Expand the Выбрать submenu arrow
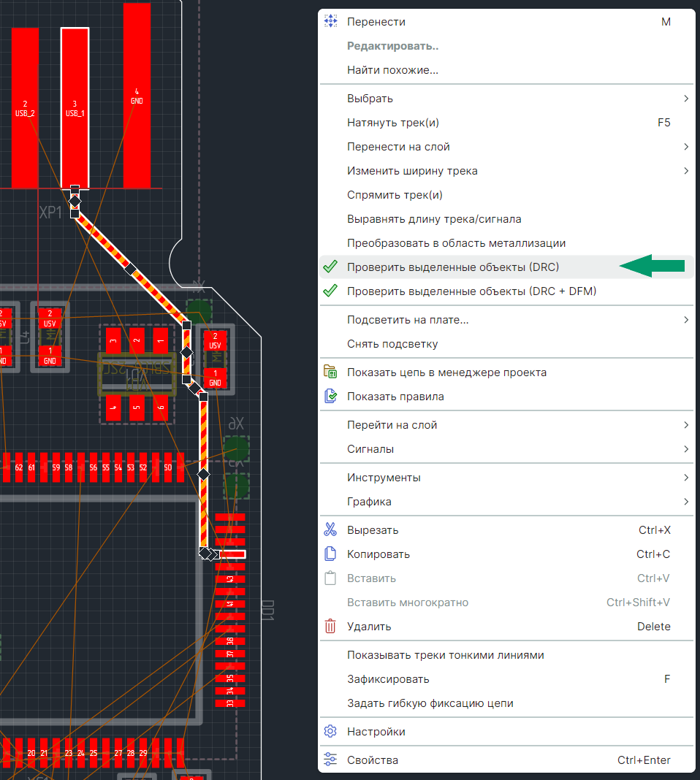700x780 pixels. point(685,99)
